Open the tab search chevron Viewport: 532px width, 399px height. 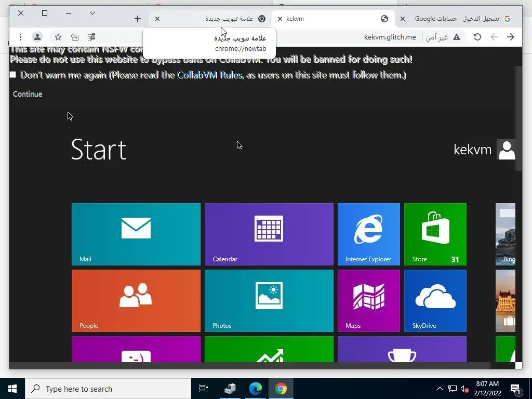pyautogui.click(x=92, y=13)
